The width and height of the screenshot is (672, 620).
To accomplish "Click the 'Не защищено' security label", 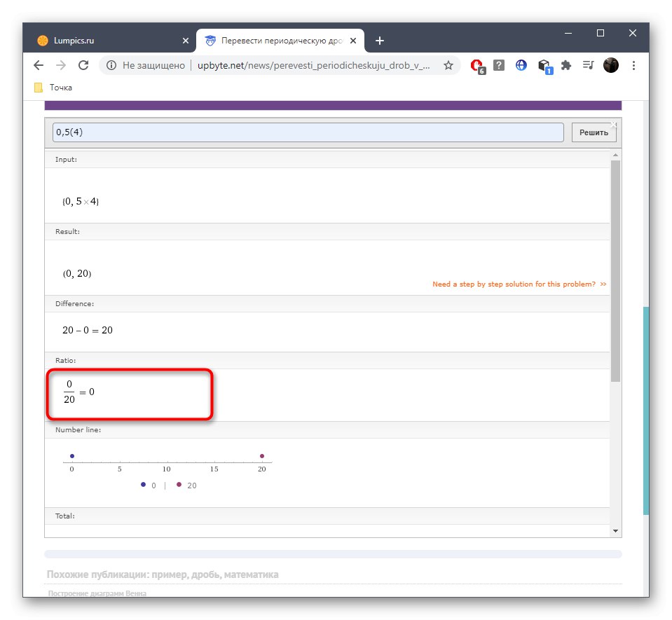I will (x=153, y=65).
